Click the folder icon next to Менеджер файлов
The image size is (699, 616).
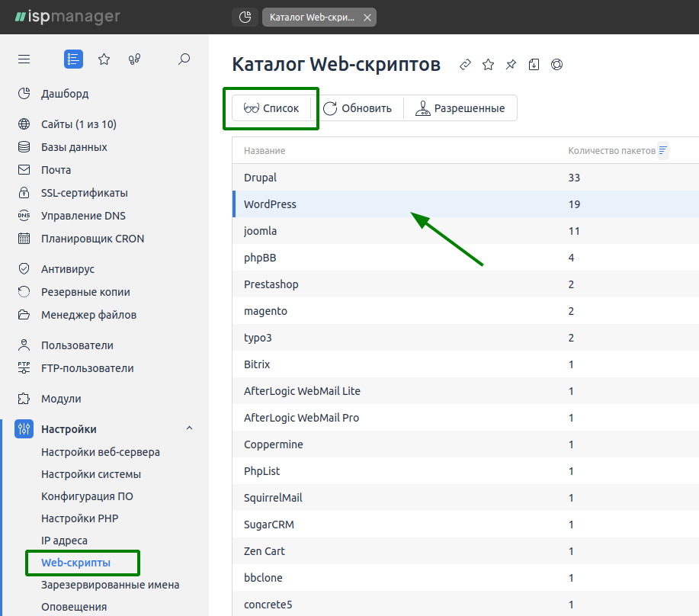click(24, 315)
